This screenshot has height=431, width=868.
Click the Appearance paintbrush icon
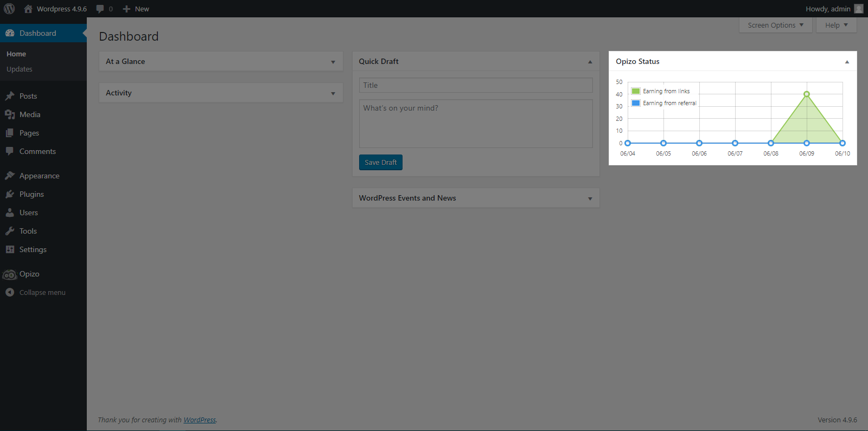point(10,176)
